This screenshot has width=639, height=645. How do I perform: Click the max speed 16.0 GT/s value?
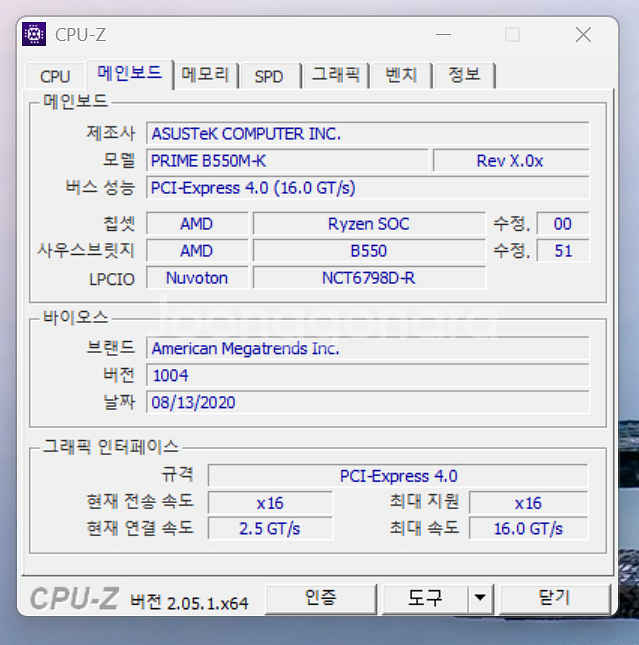coord(529,528)
